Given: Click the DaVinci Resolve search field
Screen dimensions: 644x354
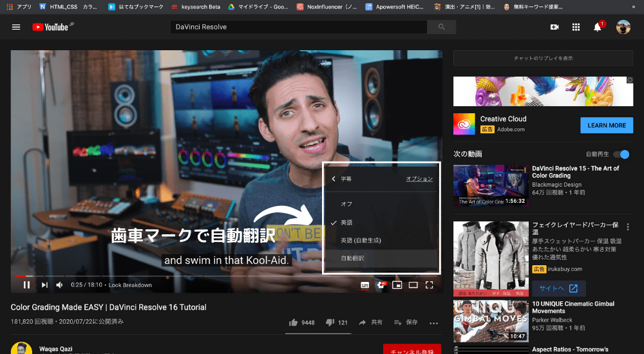Looking at the screenshot, I should [x=299, y=27].
